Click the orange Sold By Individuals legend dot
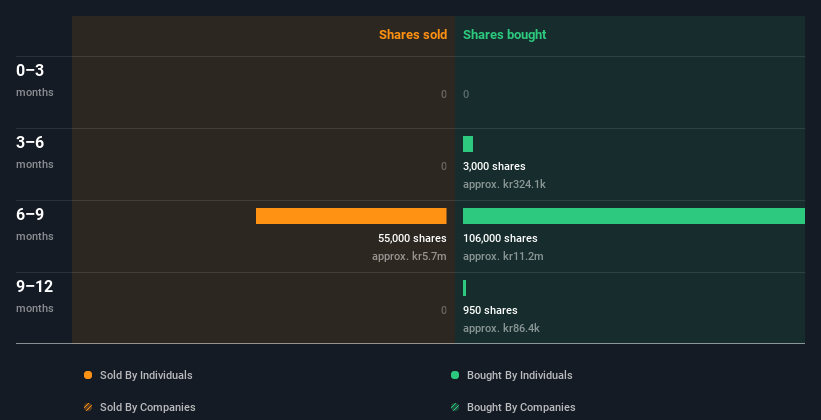This screenshot has width=821, height=420. click(x=88, y=375)
